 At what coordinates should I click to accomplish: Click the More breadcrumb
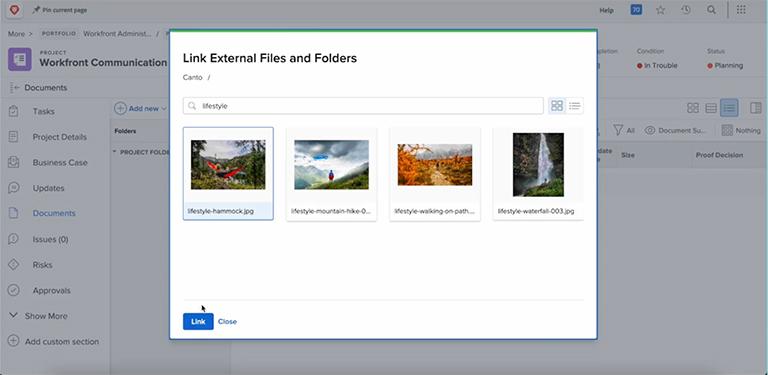[x=16, y=34]
